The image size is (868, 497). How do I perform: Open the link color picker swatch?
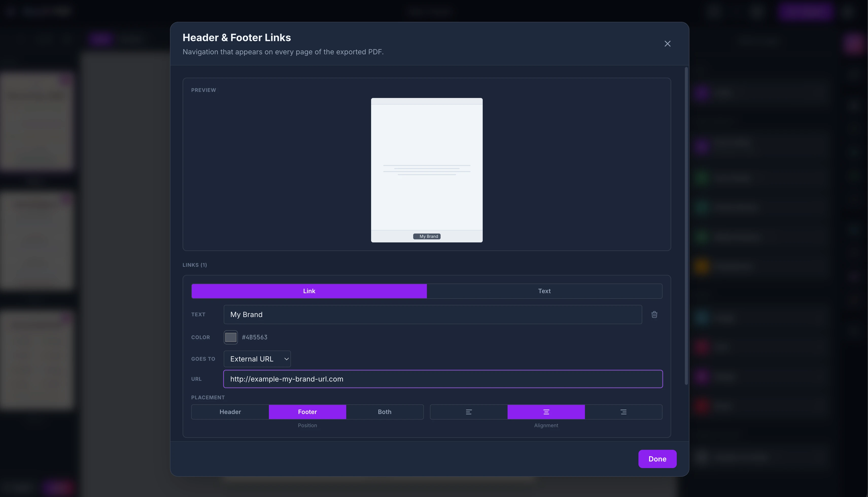231,337
